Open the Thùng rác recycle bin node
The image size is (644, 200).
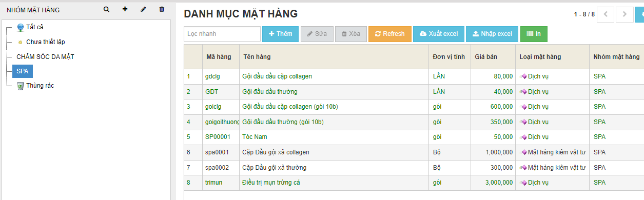[35, 86]
